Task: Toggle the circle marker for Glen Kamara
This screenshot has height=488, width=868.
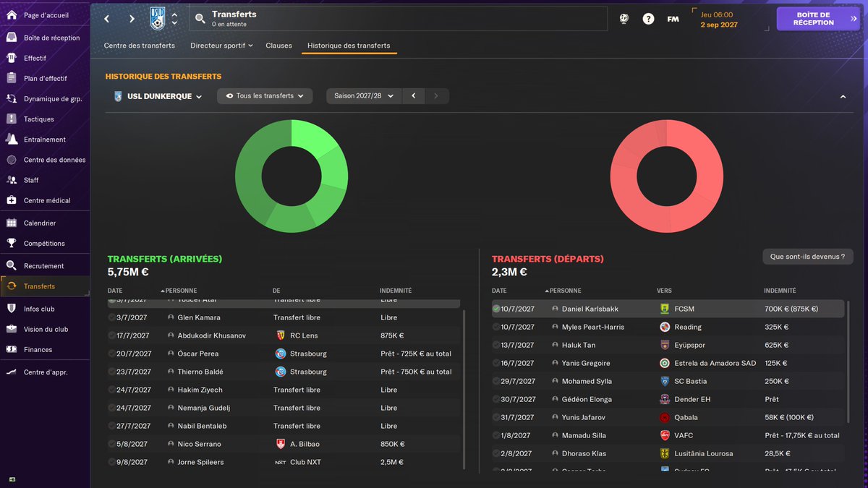Action: pos(111,317)
